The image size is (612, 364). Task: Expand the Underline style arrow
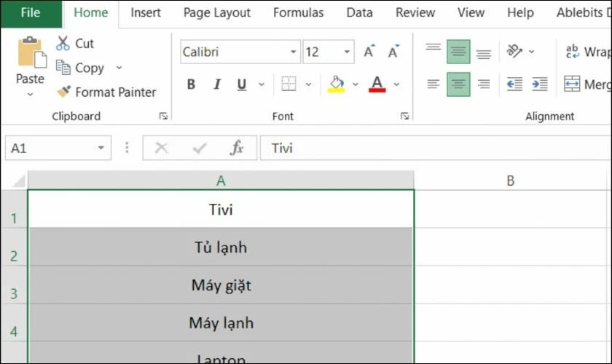coord(262,84)
